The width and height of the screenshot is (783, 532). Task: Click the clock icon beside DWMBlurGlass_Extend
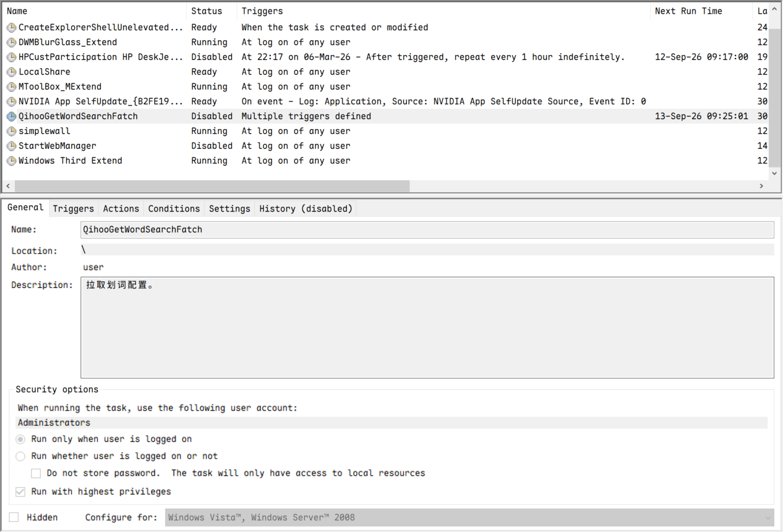pos(11,43)
